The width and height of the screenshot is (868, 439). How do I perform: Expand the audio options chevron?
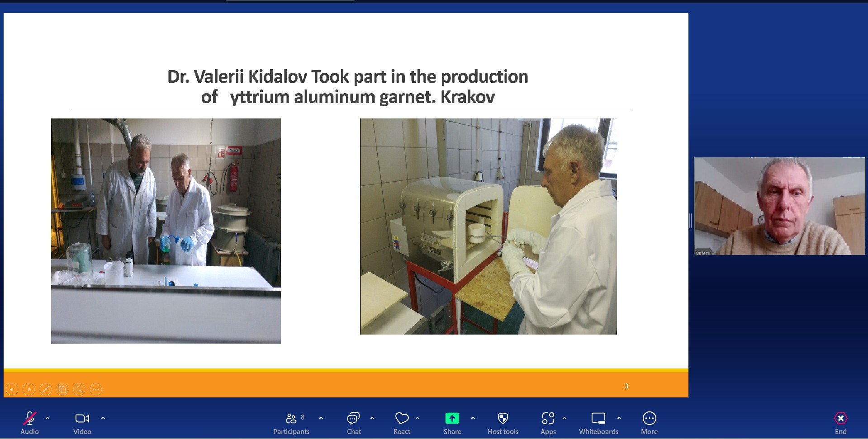click(47, 418)
